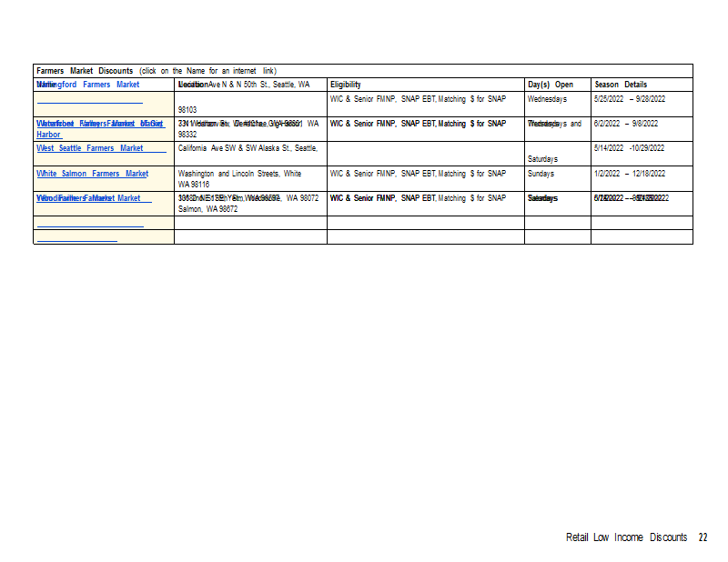Select the 'Saturdays' cell in West Seattle row

(x=542, y=159)
